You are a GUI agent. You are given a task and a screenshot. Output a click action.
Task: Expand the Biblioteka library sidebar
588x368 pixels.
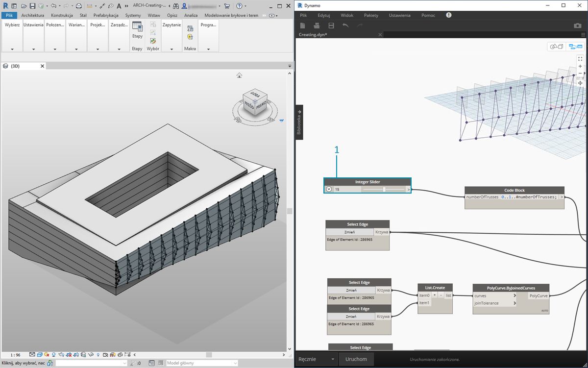coord(299,123)
